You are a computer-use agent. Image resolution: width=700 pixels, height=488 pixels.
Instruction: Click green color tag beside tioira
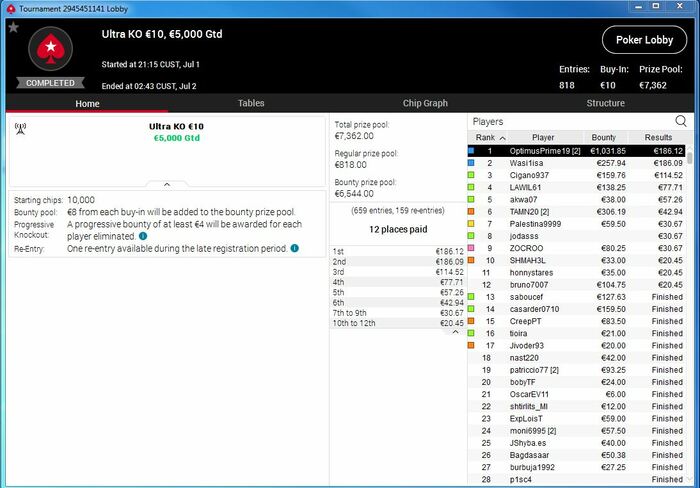click(x=471, y=333)
